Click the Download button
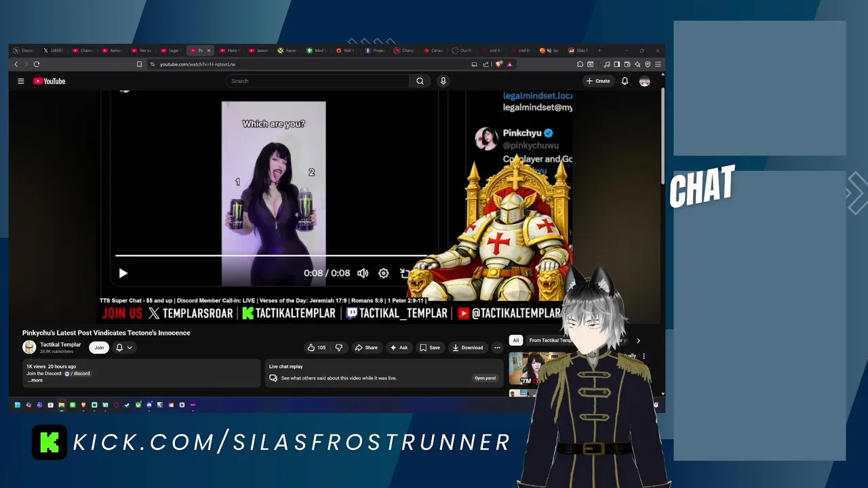The height and width of the screenshot is (488, 868). coord(468,348)
